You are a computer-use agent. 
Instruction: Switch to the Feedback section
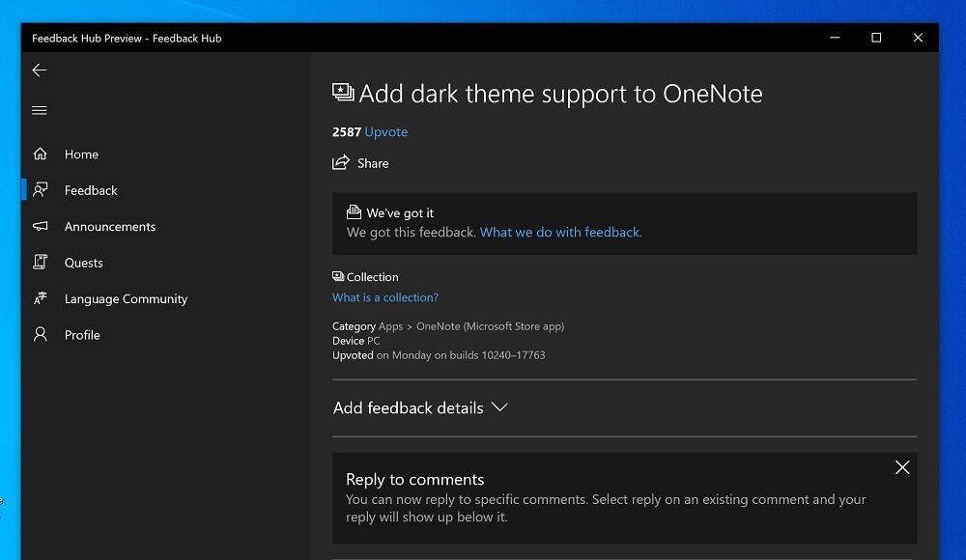click(x=90, y=189)
